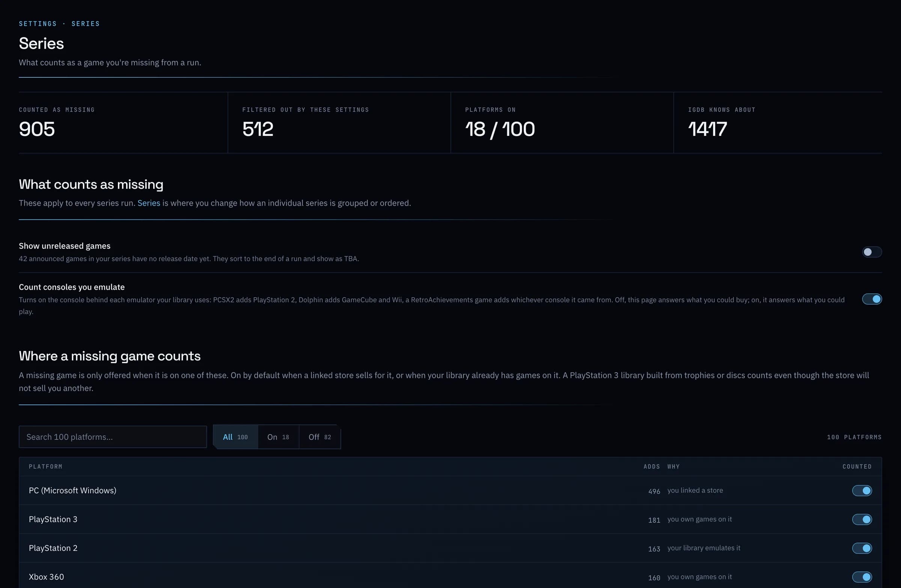Click the 181 adds value
The image size is (901, 588).
654,520
